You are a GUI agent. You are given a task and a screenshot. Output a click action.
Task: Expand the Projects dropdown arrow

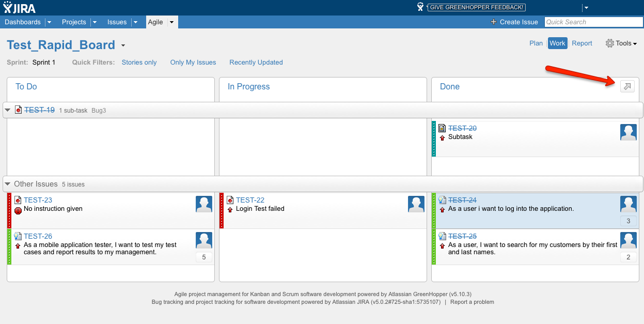coord(95,22)
